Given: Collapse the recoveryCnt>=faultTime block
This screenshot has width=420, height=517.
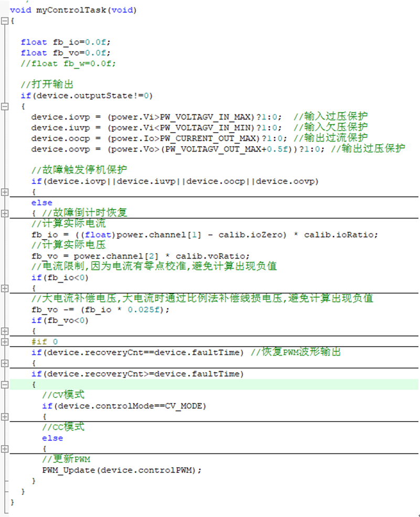Looking at the screenshot, I should point(5,384).
